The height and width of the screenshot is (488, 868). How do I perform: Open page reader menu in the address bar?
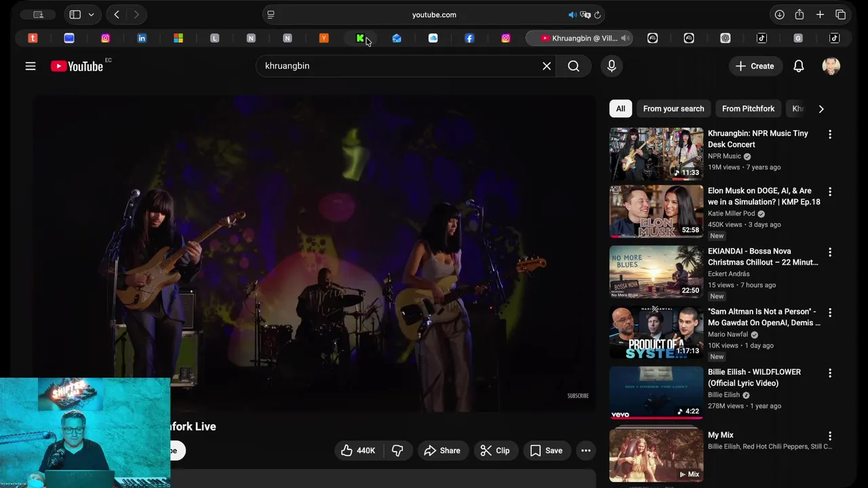[271, 14]
